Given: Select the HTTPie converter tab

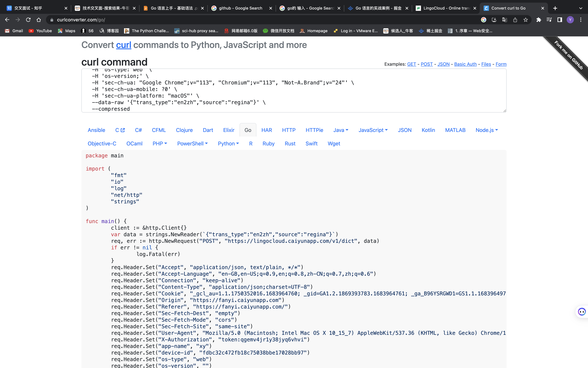Looking at the screenshot, I should coord(314,130).
